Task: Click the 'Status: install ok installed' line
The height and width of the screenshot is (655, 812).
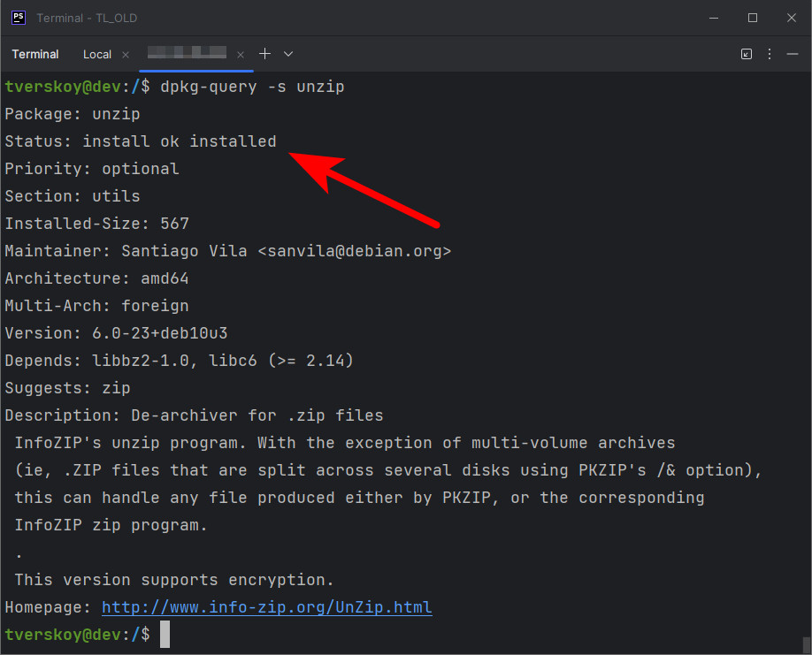Action: (141, 141)
